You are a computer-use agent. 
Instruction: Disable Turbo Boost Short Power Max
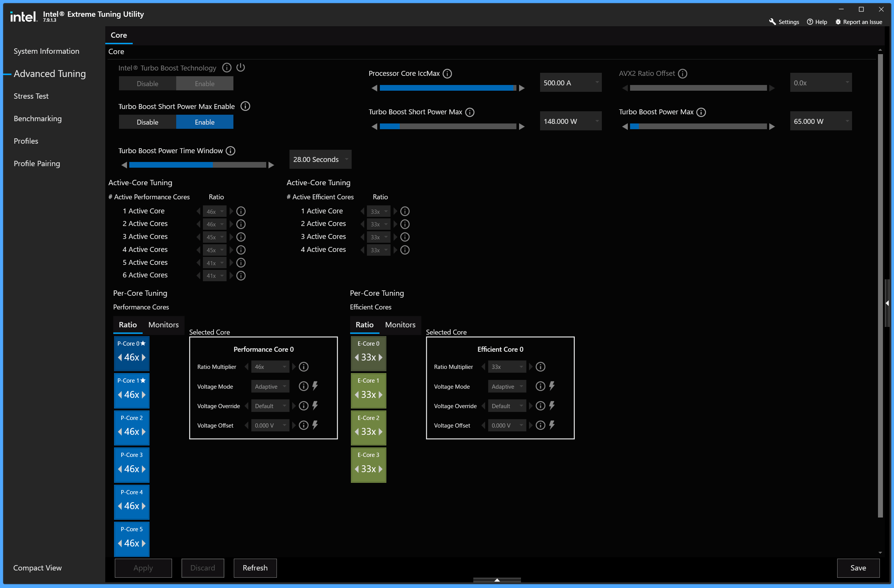(148, 122)
